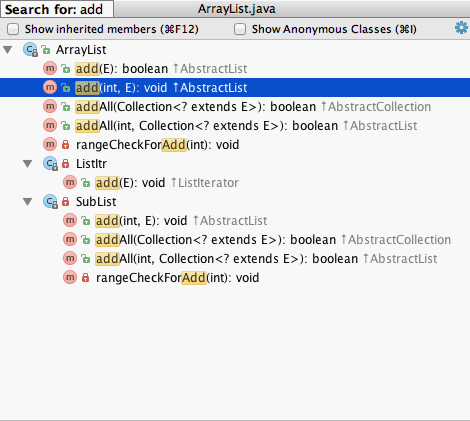Enable Show Anonymous Classes checkbox
470x421 pixels.
click(x=240, y=29)
